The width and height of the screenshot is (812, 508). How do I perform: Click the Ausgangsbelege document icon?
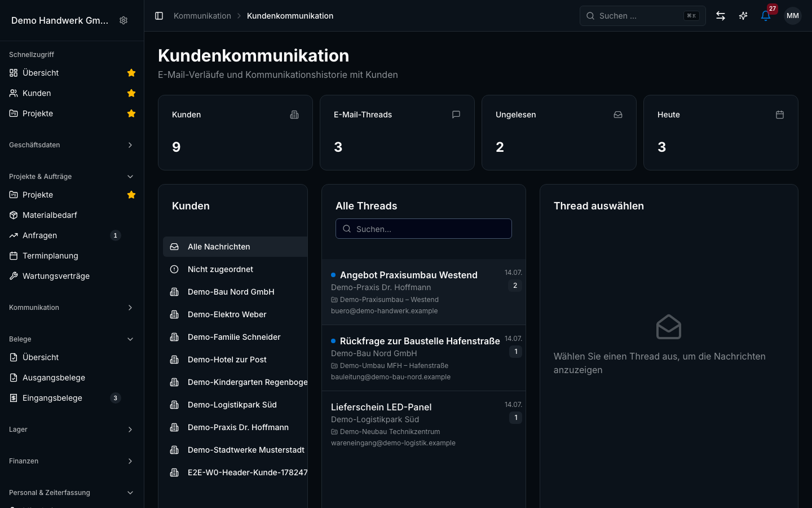click(14, 378)
